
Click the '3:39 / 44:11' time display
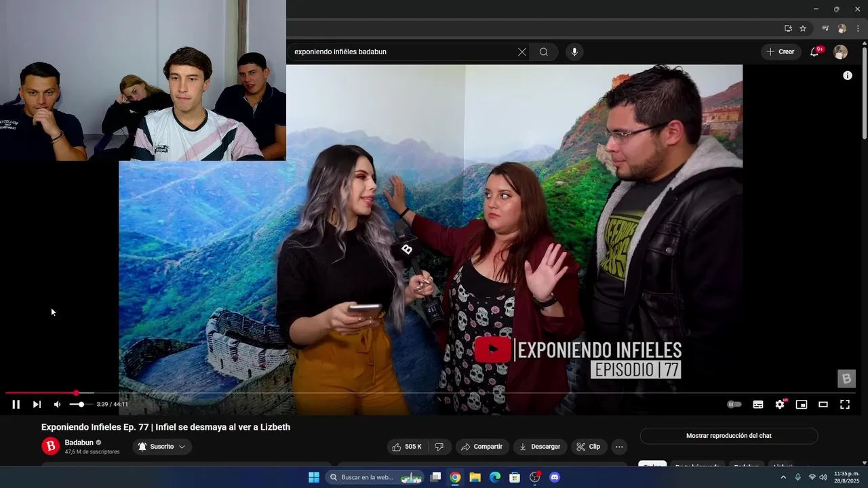112,405
